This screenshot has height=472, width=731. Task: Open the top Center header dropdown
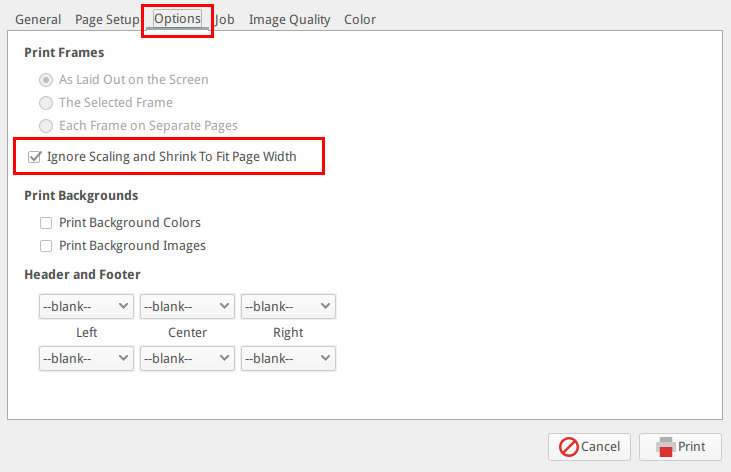pos(187,306)
